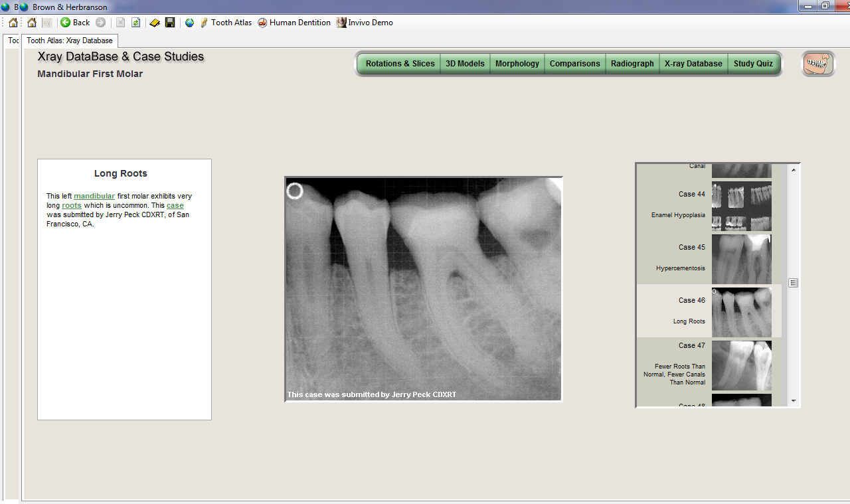Open the Tooth Atlas toolbar shortcut

[x=226, y=23]
